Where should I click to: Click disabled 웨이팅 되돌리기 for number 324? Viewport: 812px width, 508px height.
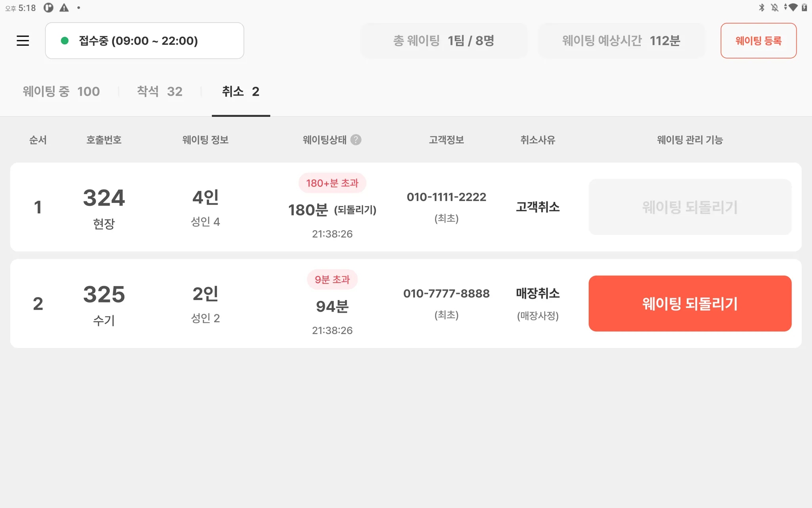[689, 207]
